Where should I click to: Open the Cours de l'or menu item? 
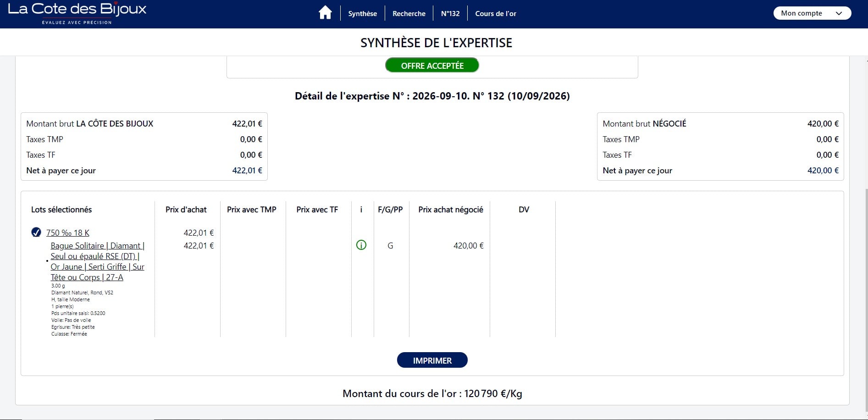pyautogui.click(x=496, y=14)
